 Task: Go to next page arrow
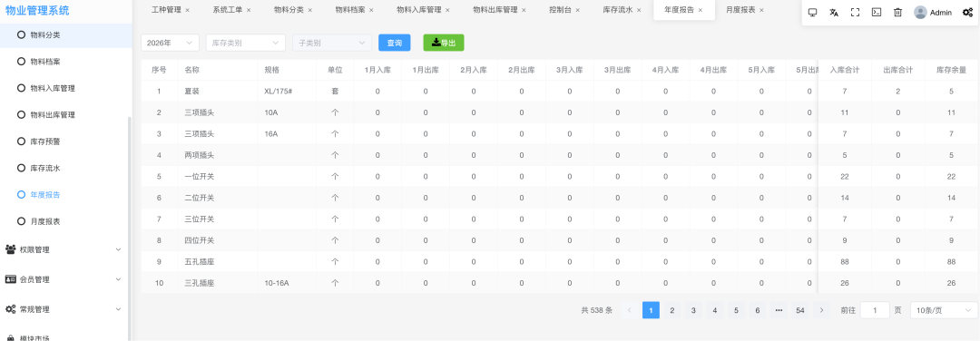click(x=821, y=310)
